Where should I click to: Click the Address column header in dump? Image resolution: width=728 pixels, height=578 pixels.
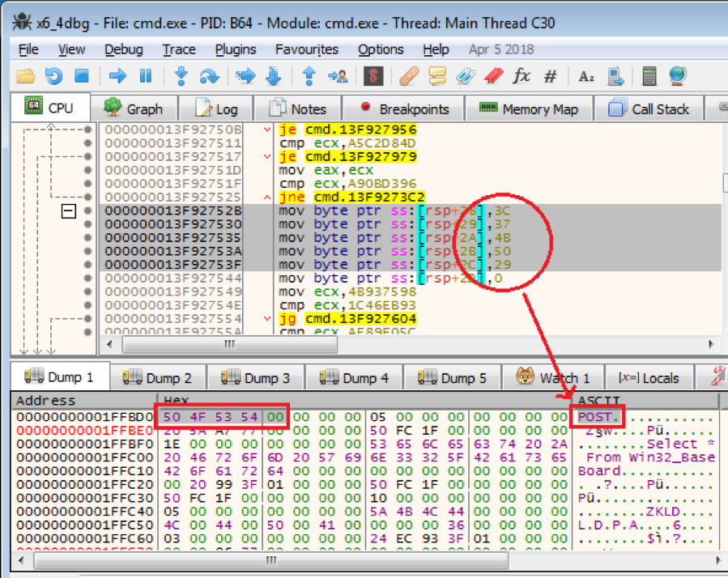pyautogui.click(x=45, y=401)
